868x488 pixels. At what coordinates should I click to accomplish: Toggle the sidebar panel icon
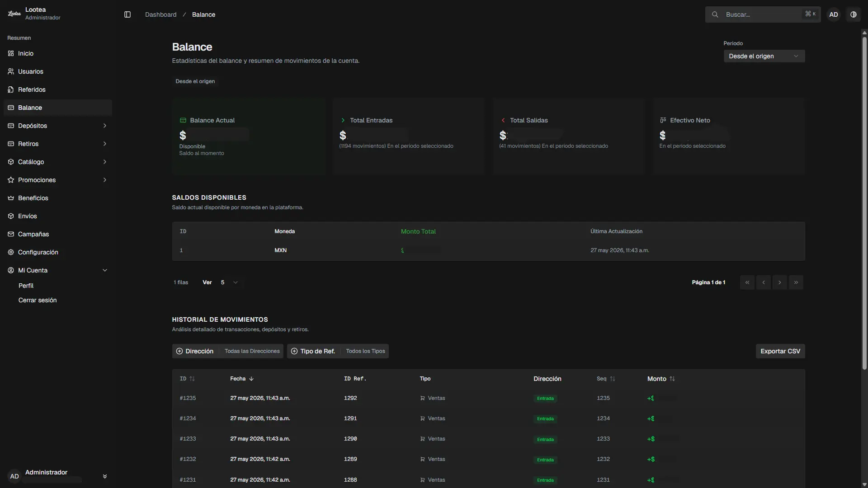pyautogui.click(x=127, y=14)
